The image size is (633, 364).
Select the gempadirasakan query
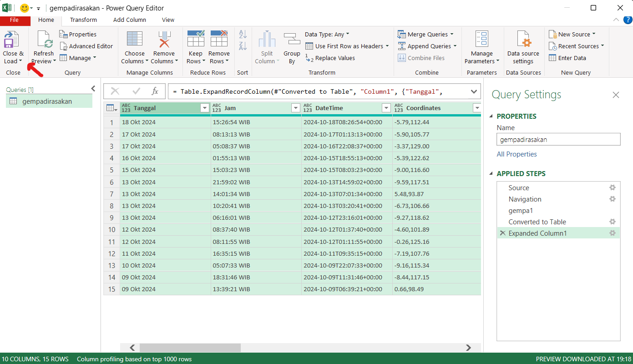click(x=49, y=101)
